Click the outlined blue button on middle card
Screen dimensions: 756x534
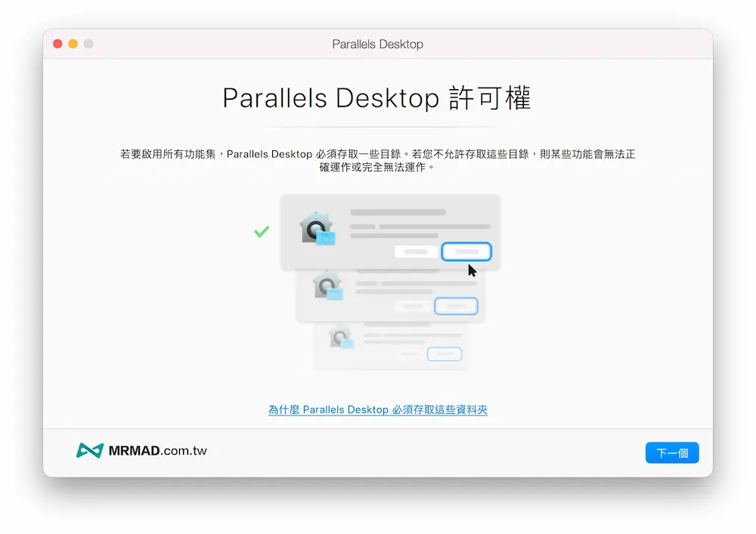pyautogui.click(x=457, y=305)
